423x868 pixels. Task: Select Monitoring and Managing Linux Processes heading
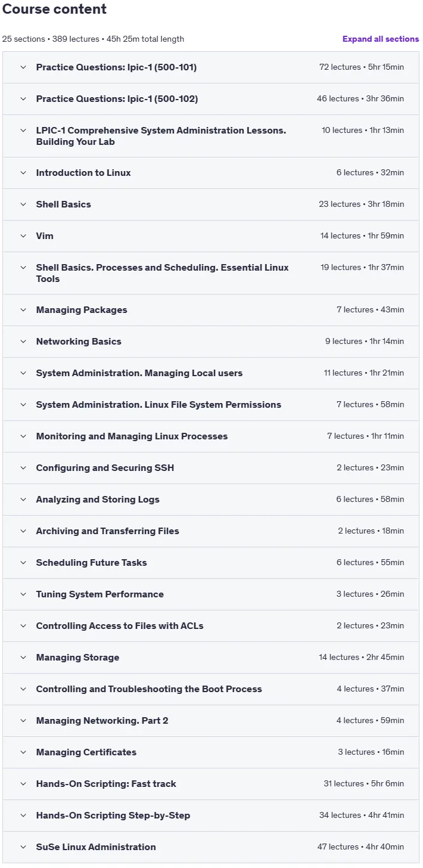pos(132,436)
